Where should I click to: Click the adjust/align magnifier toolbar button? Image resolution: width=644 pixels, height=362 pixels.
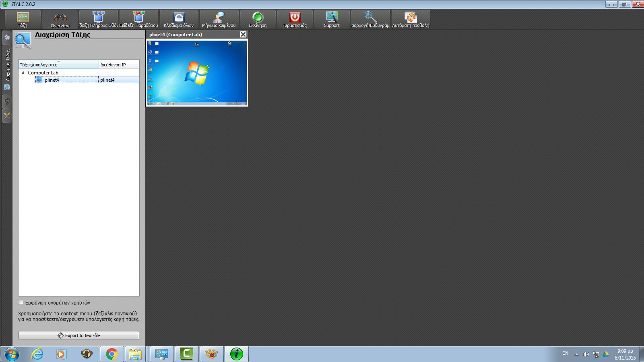371,19
